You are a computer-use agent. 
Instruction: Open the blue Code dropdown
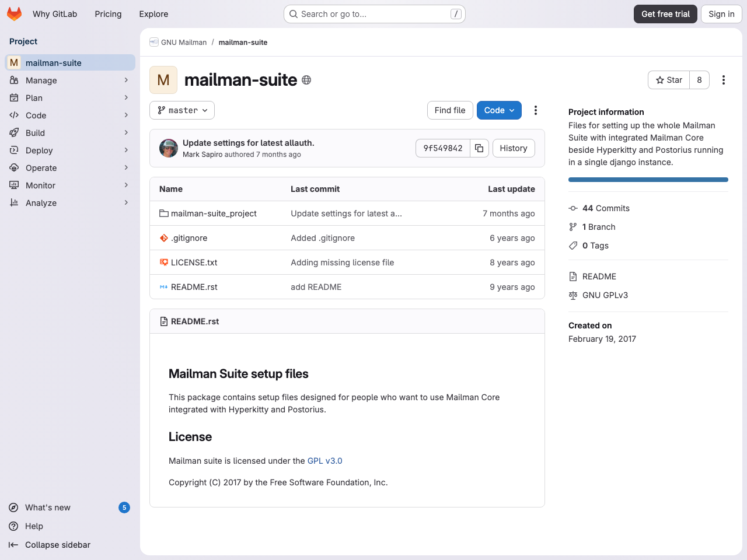click(499, 110)
